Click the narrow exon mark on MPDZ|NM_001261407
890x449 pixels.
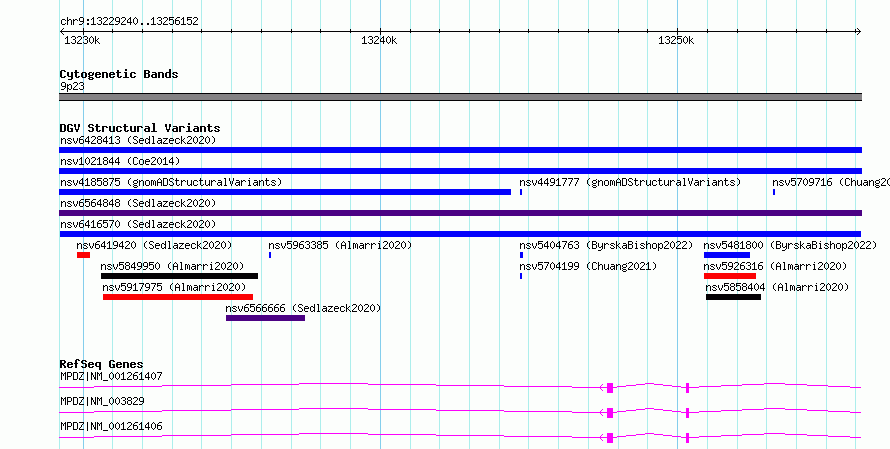click(x=687, y=388)
